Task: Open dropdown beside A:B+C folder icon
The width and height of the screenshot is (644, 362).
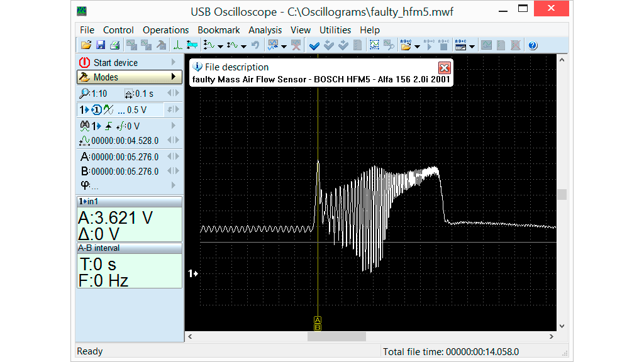Action: [x=418, y=47]
